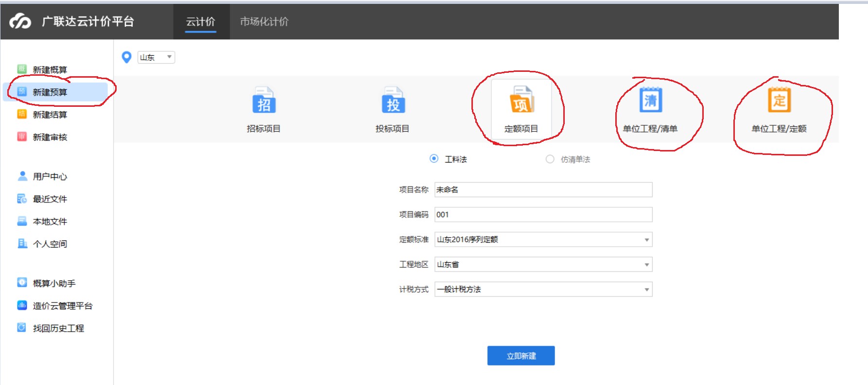Switch to the 云计价 tab
This screenshot has width=868, height=385.
pyautogui.click(x=201, y=21)
